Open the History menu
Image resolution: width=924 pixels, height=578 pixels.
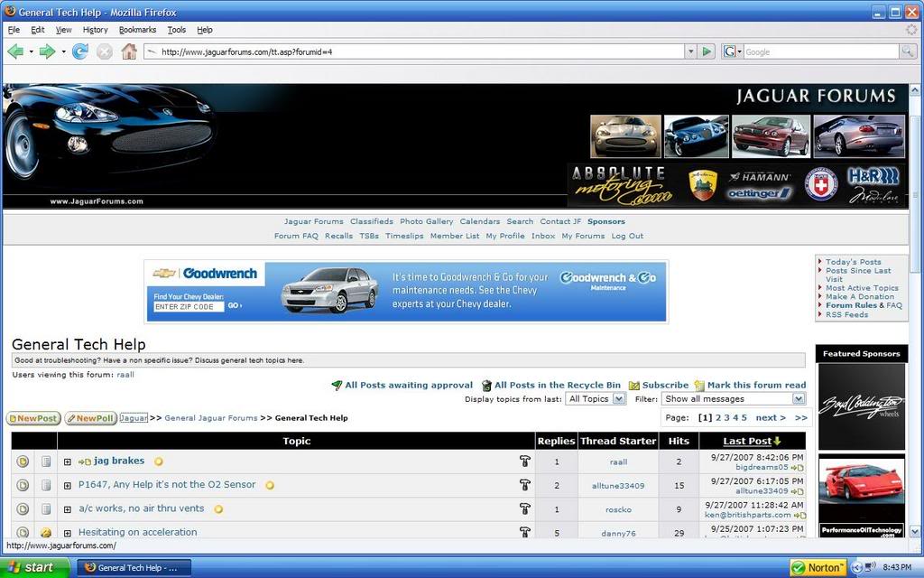tap(96, 30)
